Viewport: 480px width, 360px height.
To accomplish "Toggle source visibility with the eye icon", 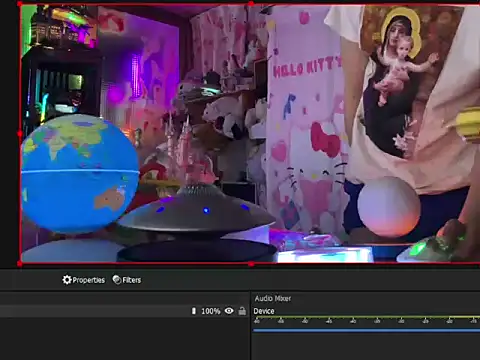I will click(x=229, y=311).
